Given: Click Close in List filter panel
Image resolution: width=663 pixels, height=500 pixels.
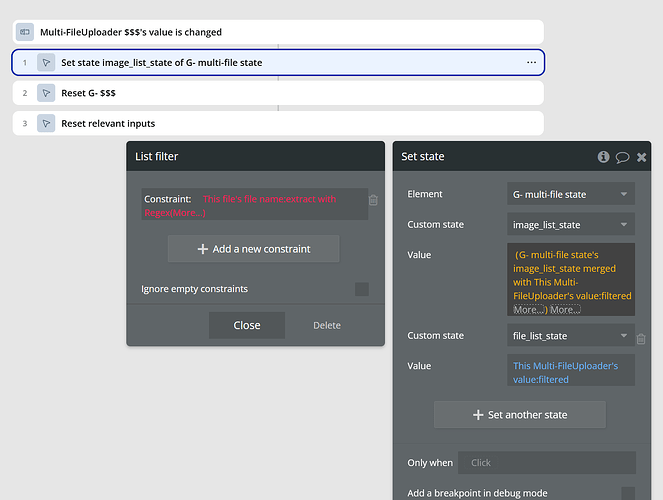Looking at the screenshot, I should click(247, 325).
